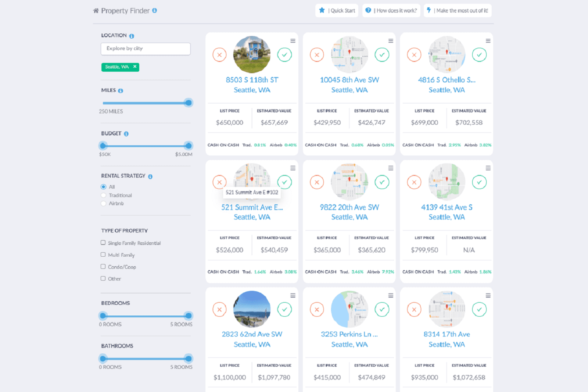Enable the Single Family Residential filter
Image resolution: width=588 pixels, height=392 pixels.
[103, 242]
